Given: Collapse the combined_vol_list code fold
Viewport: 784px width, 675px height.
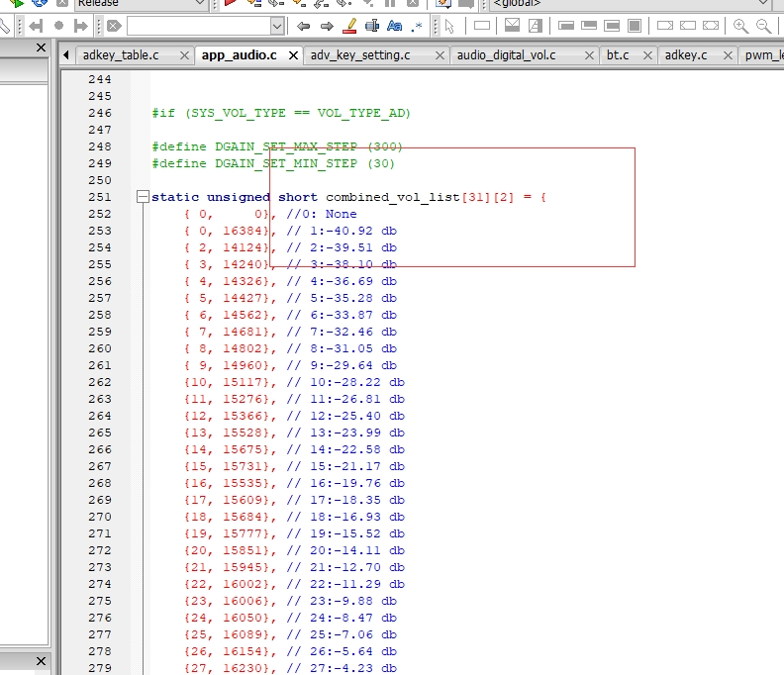Looking at the screenshot, I should tap(143, 197).
